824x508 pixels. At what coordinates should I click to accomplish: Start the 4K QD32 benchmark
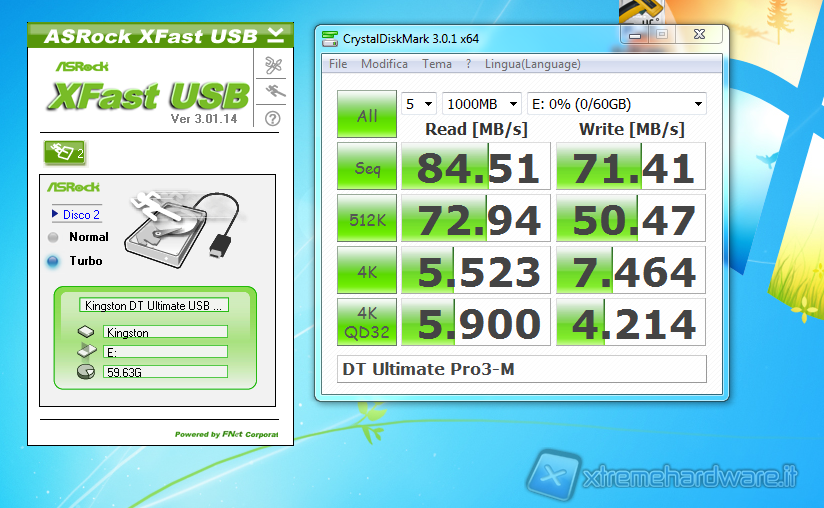[367, 323]
